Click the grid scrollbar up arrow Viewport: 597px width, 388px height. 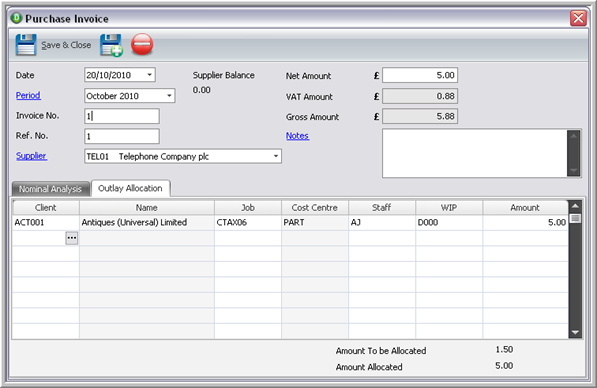(x=575, y=206)
